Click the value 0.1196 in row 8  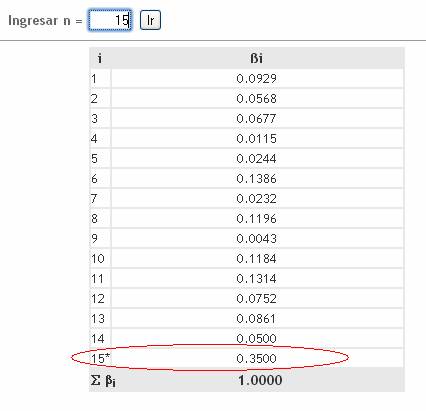[256, 219]
